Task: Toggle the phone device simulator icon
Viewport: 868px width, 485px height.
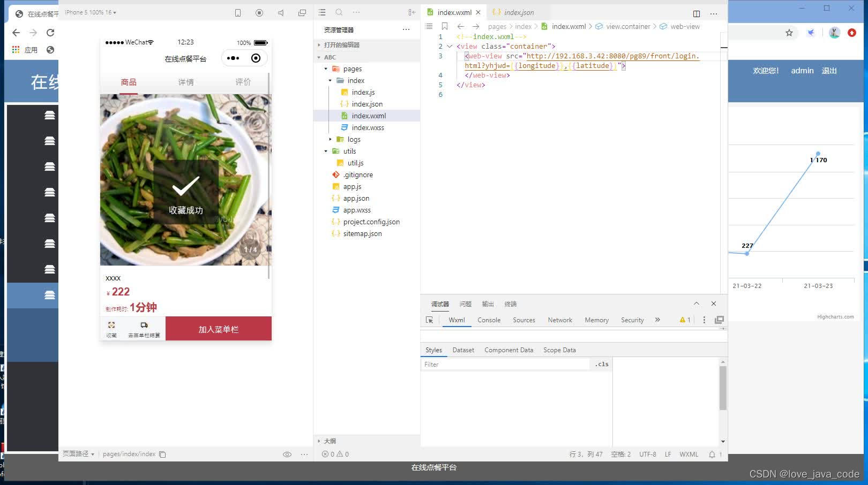Action: [238, 13]
